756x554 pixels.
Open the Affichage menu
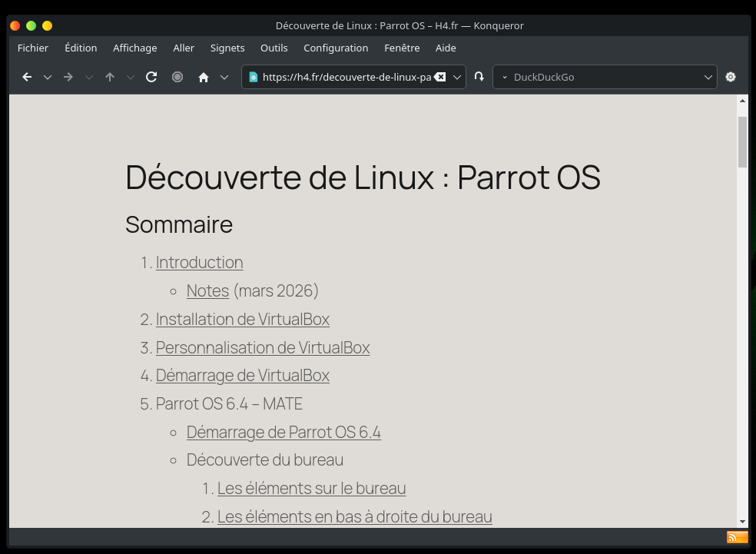[x=134, y=48]
